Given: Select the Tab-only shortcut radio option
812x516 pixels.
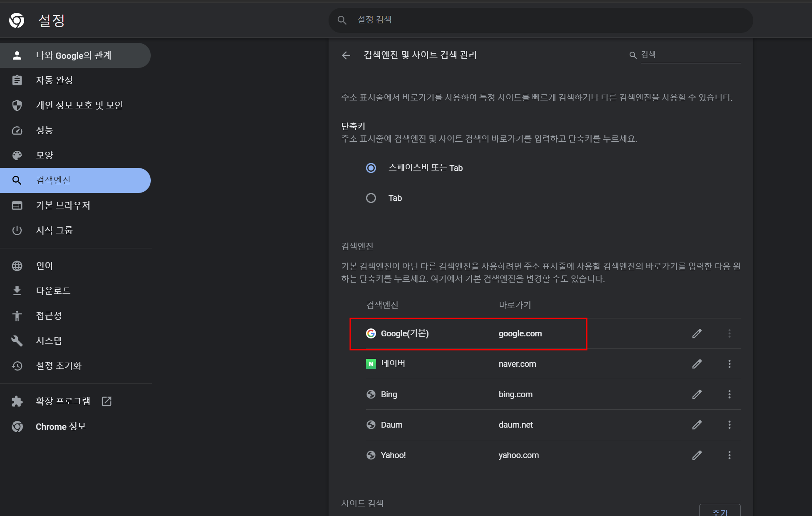Looking at the screenshot, I should 371,198.
